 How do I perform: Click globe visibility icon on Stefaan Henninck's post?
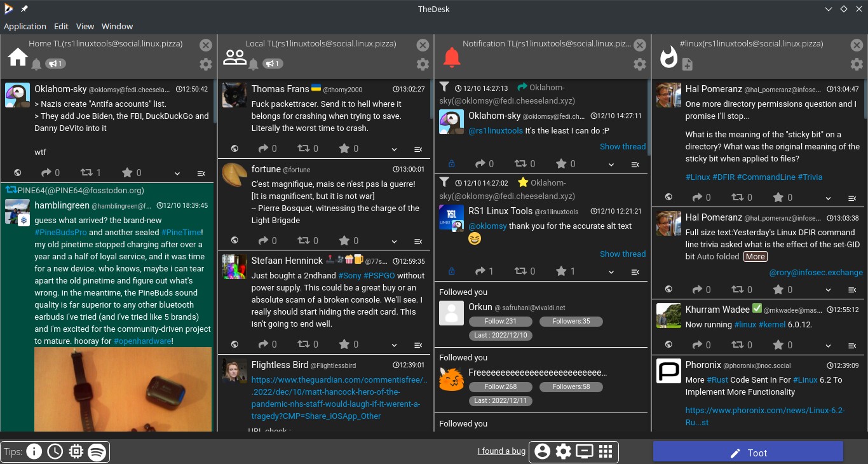coord(234,345)
